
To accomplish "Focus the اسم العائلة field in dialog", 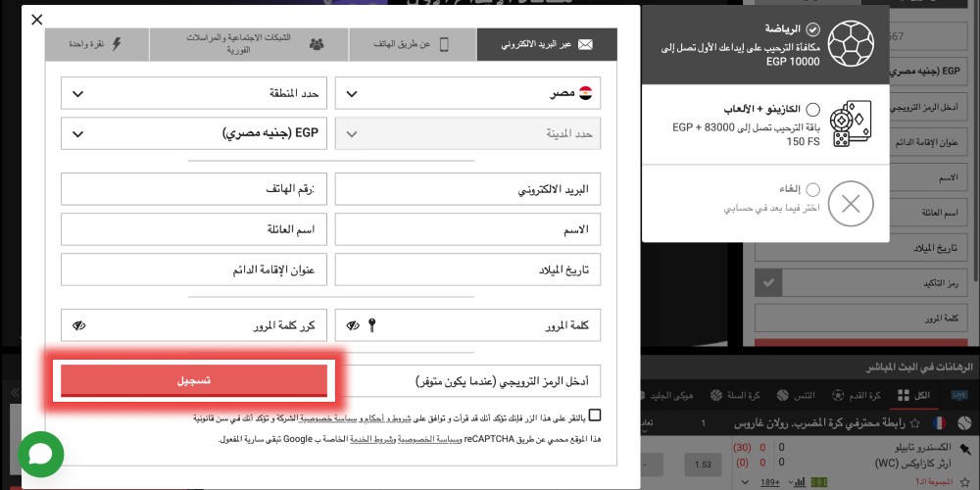I will pyautogui.click(x=194, y=229).
